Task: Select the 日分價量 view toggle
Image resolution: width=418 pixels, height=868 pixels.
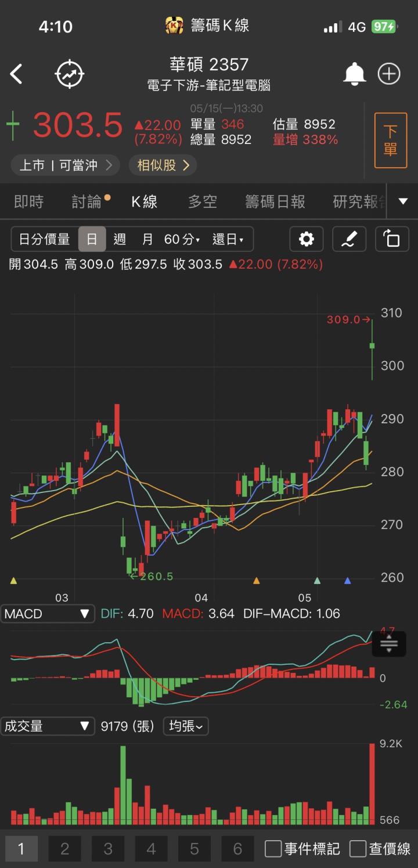Action: coord(45,239)
